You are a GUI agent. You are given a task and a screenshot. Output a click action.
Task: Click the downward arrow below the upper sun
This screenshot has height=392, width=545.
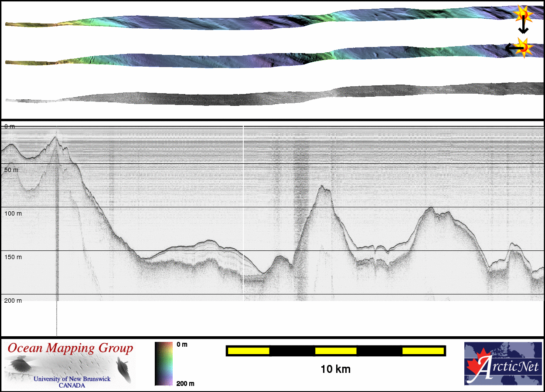coord(523,29)
